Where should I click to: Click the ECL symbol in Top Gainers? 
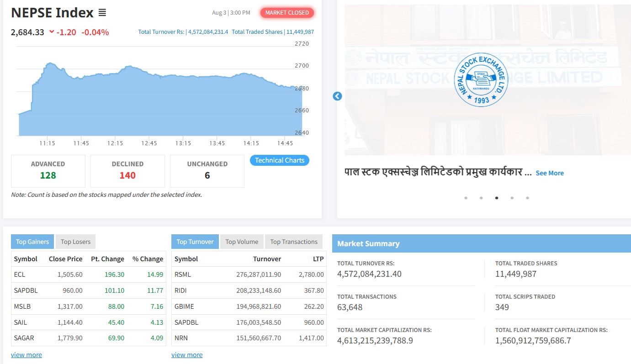tap(20, 274)
